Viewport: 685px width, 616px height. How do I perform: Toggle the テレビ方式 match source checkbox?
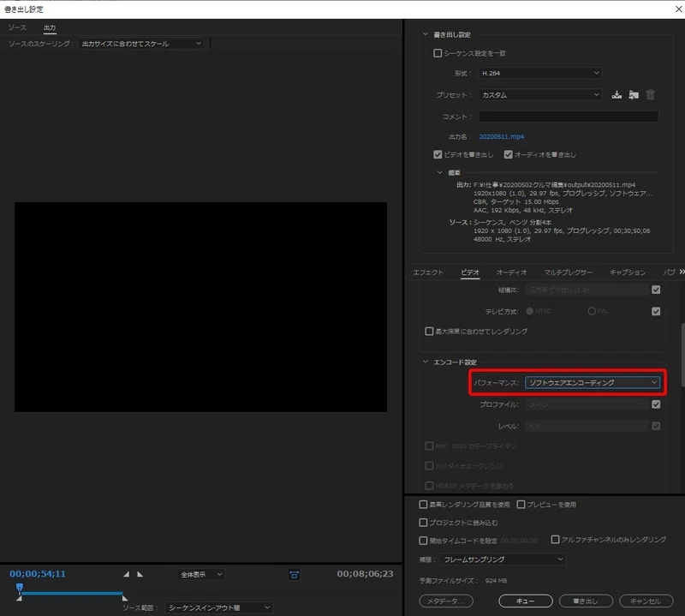[x=656, y=311]
